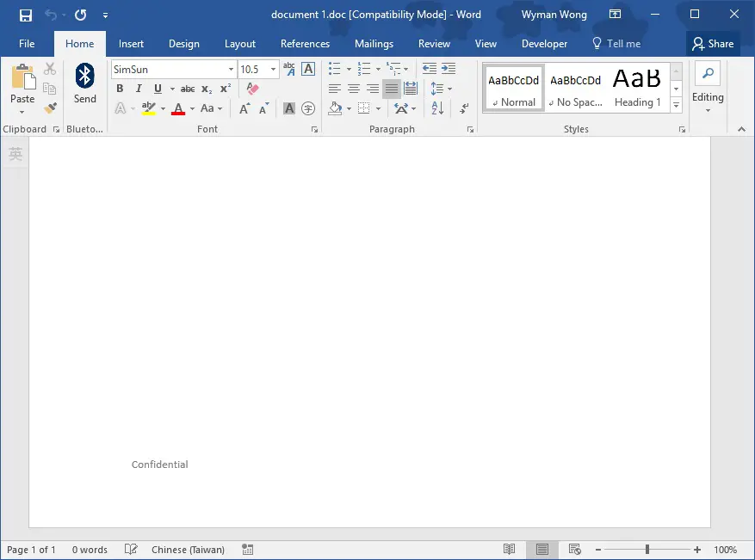
Task: Apply the Heading 1 style
Action: pos(638,88)
